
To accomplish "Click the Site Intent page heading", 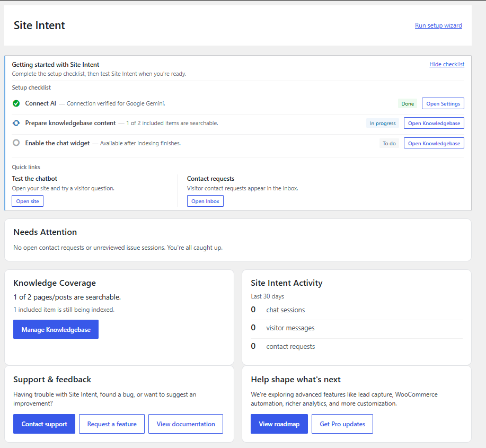I will (39, 25).
